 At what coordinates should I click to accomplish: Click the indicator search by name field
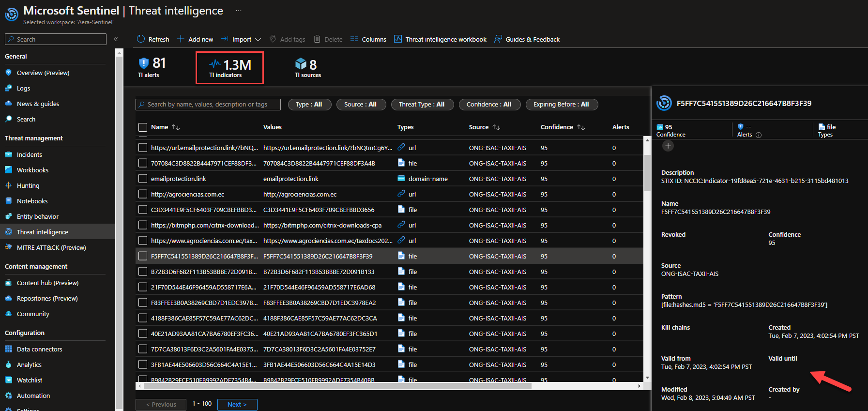208,105
